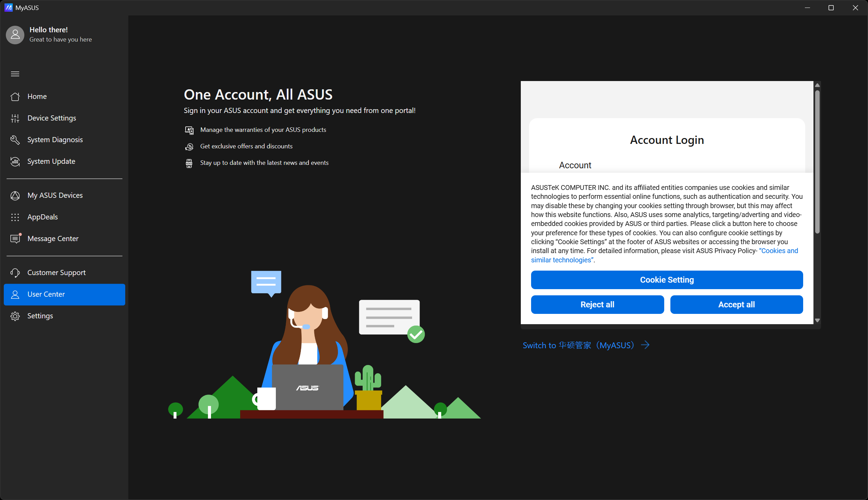The width and height of the screenshot is (868, 500).
Task: Open the Customer Support menu item
Action: tap(57, 273)
